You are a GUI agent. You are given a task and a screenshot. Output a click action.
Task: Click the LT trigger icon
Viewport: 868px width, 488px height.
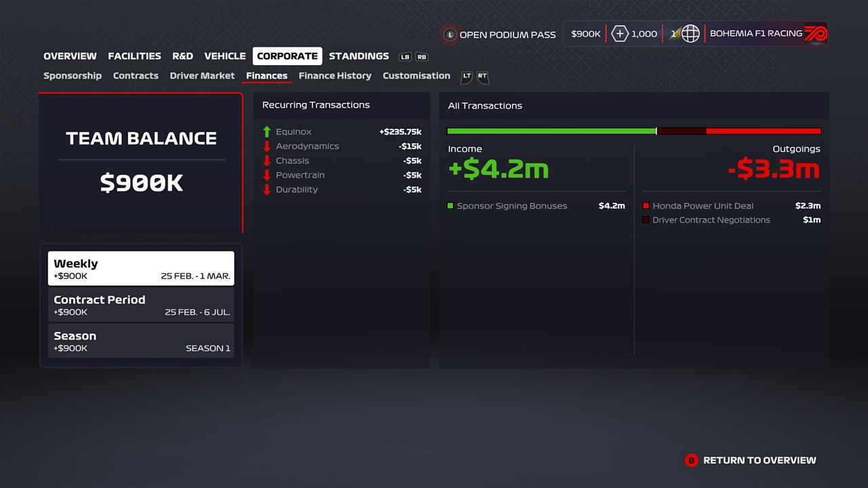[467, 77]
